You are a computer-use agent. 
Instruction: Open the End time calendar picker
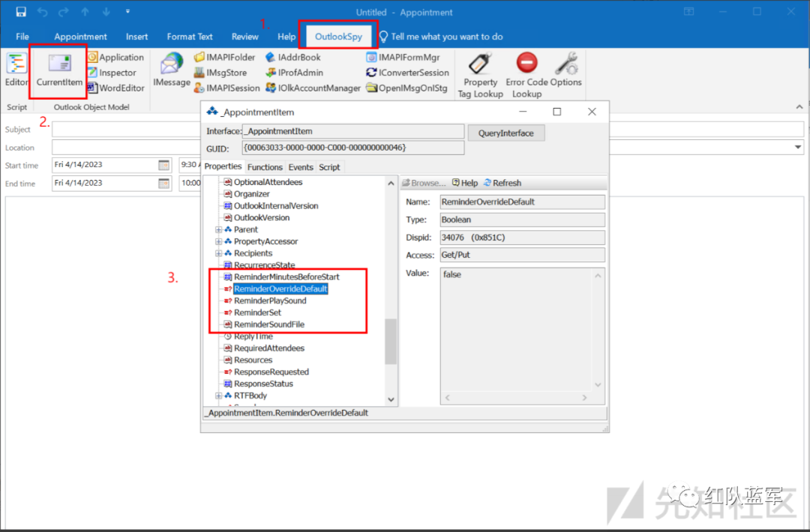click(163, 183)
